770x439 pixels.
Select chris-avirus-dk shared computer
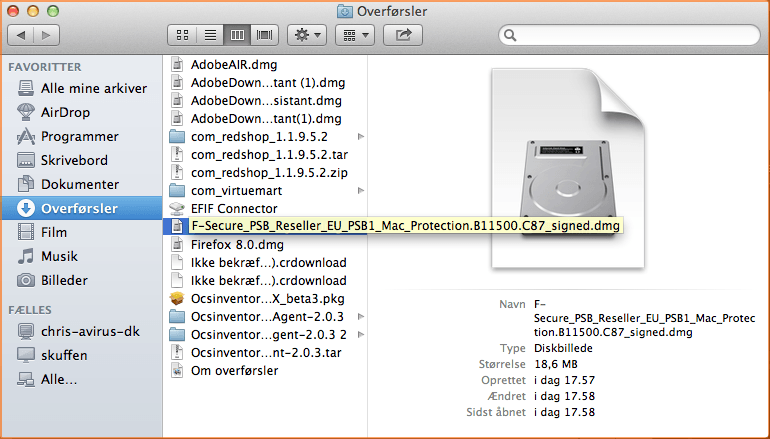point(82,331)
